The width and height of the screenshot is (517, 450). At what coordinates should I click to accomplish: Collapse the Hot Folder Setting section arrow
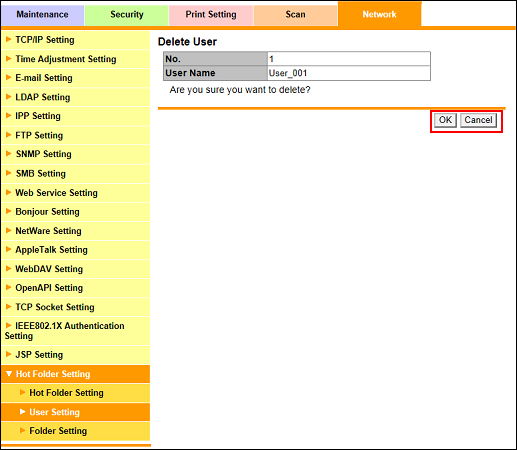click(9, 374)
